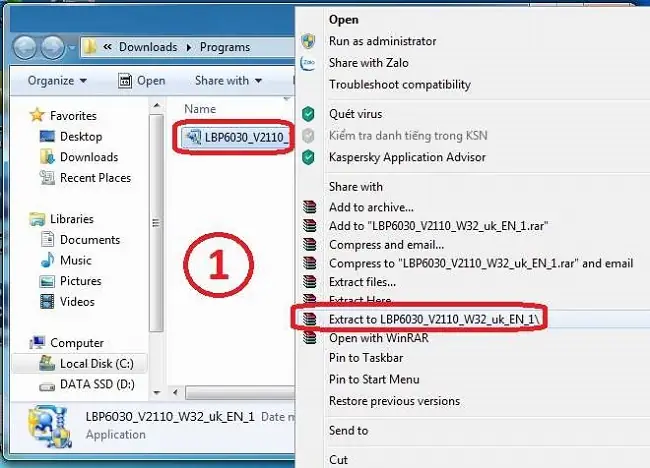Click the Name column header

coord(200,109)
